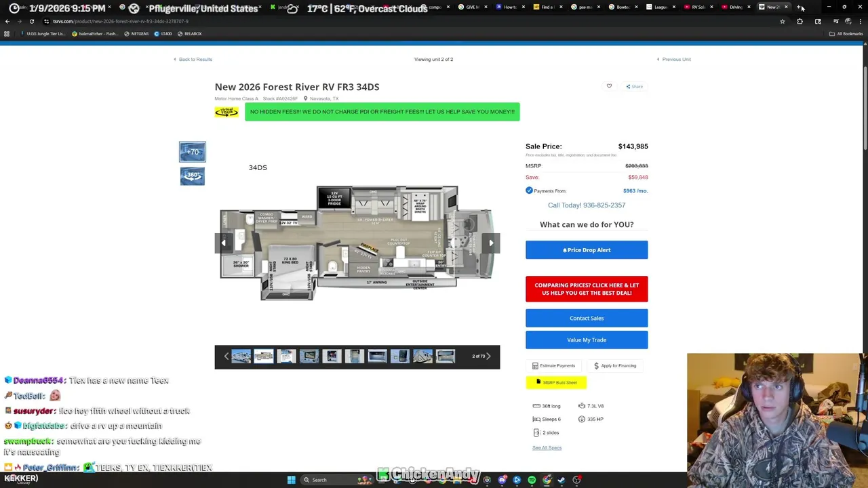Toggle the Payments From check icon

point(529,190)
